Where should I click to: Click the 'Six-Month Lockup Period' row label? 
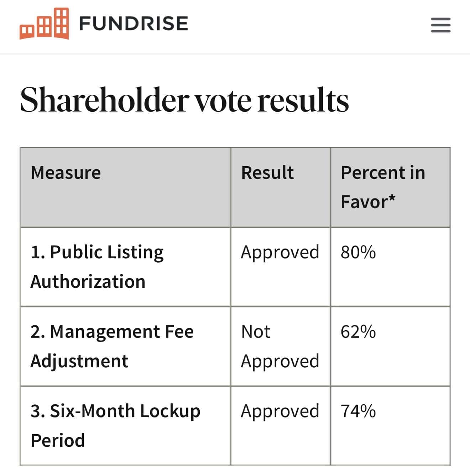(115, 425)
